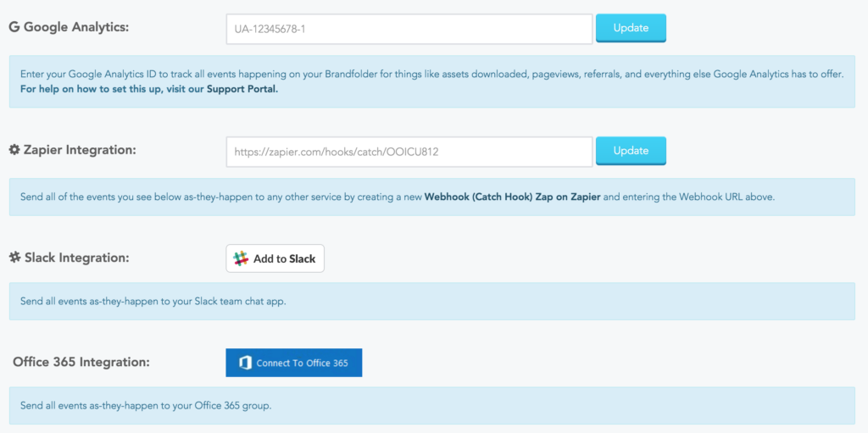Image resolution: width=868 pixels, height=433 pixels.
Task: Click the Slack events description box
Action: point(431,301)
